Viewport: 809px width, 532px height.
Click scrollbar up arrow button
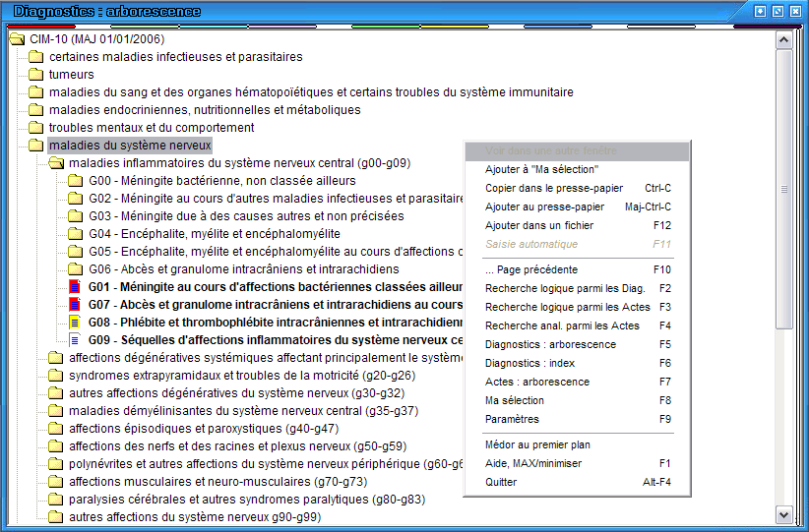click(x=783, y=40)
